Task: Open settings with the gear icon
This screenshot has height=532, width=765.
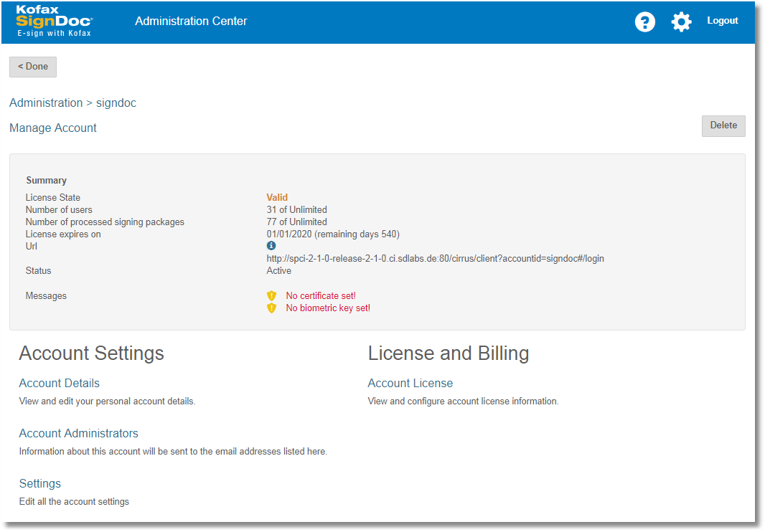Action: [x=681, y=22]
